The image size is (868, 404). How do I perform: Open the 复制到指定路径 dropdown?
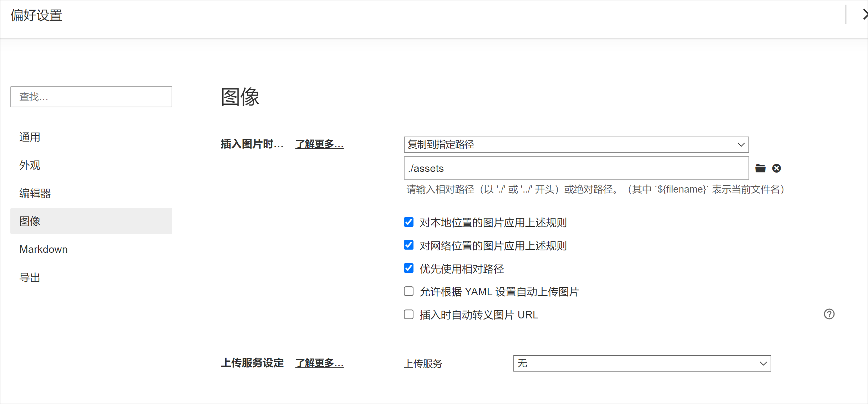576,144
